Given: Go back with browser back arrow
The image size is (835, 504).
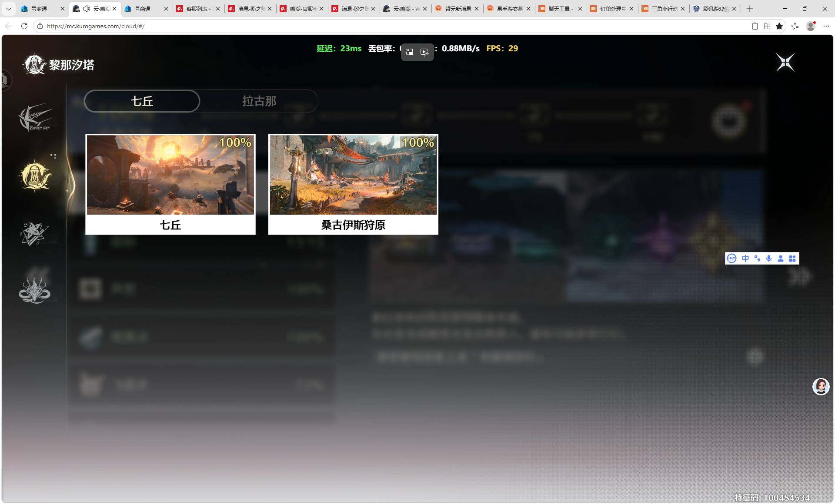Looking at the screenshot, I should coord(9,26).
